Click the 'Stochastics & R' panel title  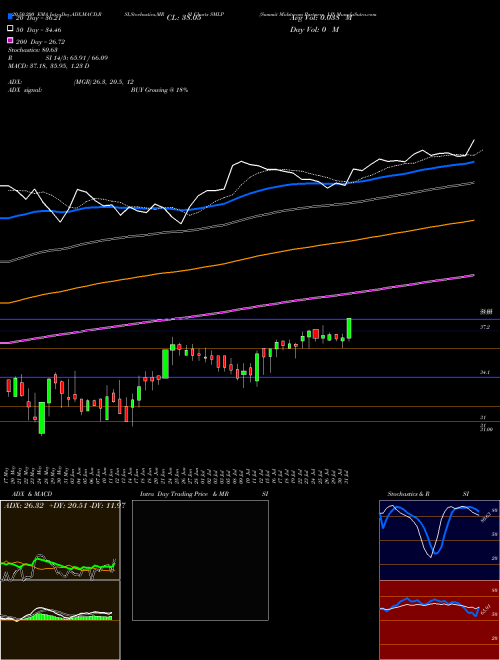click(x=408, y=494)
